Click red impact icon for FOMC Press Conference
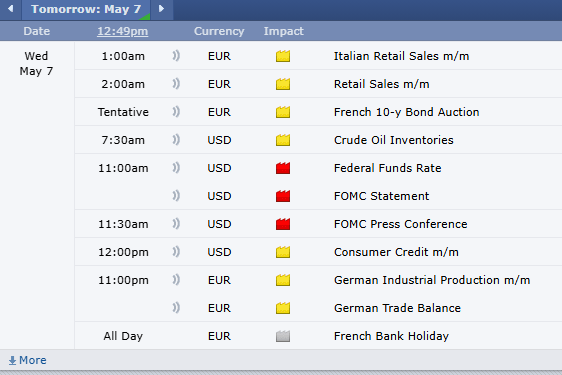The image size is (562, 375). tap(283, 224)
